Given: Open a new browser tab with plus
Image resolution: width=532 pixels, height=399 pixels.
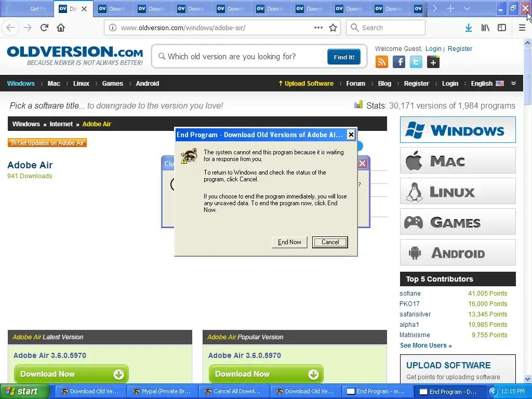Looking at the screenshot, I should [x=450, y=8].
